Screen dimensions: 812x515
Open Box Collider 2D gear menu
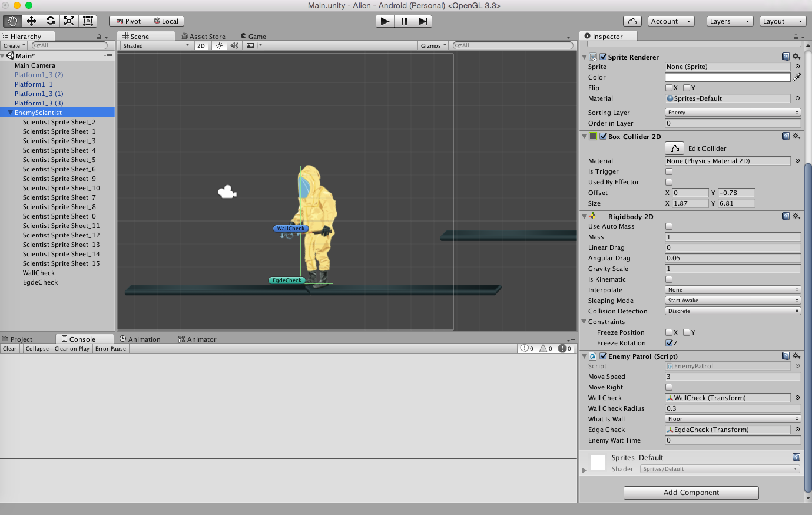pos(796,136)
